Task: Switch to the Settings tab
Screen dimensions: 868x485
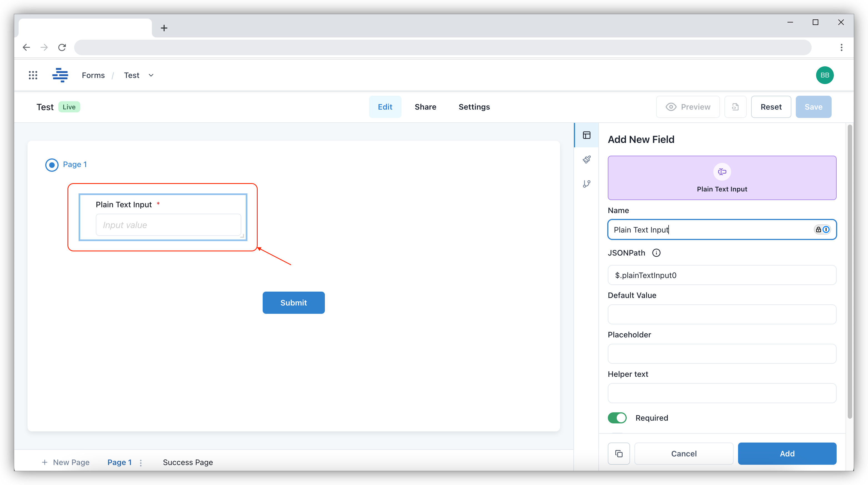Action: [474, 107]
